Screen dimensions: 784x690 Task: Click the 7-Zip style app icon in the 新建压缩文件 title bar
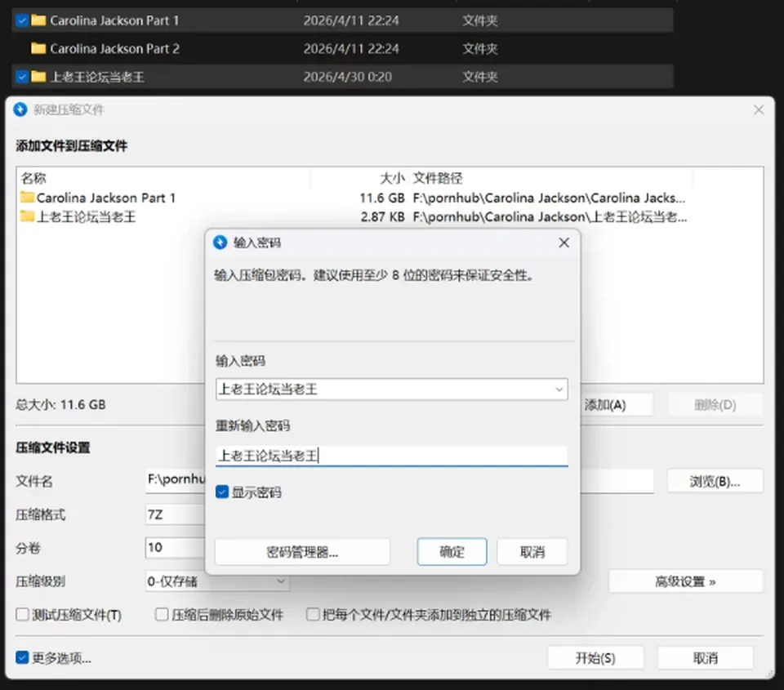click(x=20, y=109)
